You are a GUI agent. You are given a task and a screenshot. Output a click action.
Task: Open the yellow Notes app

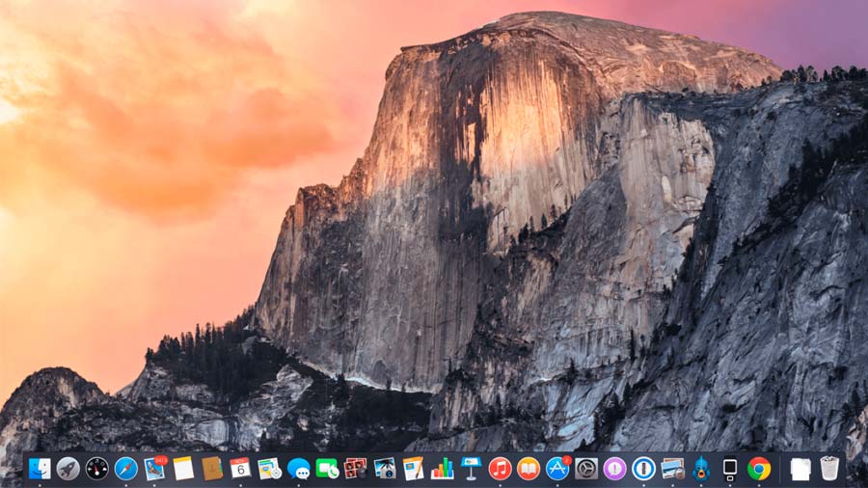(183, 469)
